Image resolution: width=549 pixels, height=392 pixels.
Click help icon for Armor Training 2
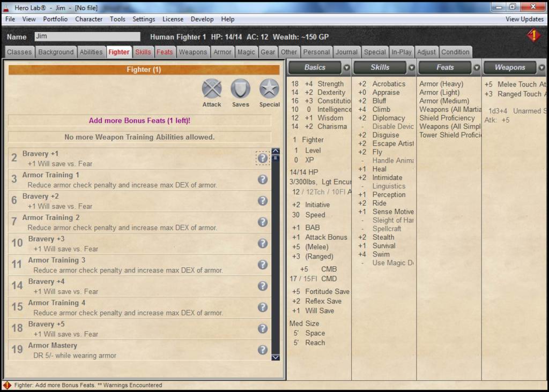point(263,222)
